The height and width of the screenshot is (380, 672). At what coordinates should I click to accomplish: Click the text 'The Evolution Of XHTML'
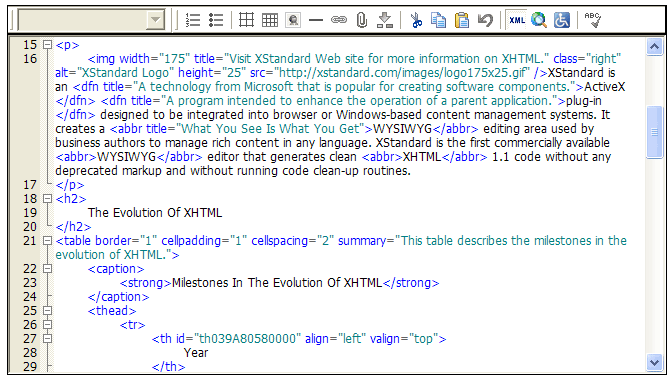(x=155, y=212)
